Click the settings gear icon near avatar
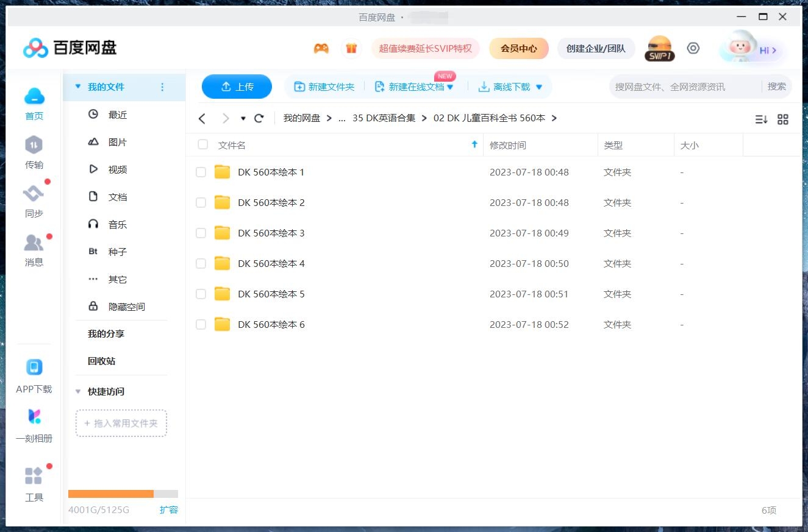 [693, 48]
